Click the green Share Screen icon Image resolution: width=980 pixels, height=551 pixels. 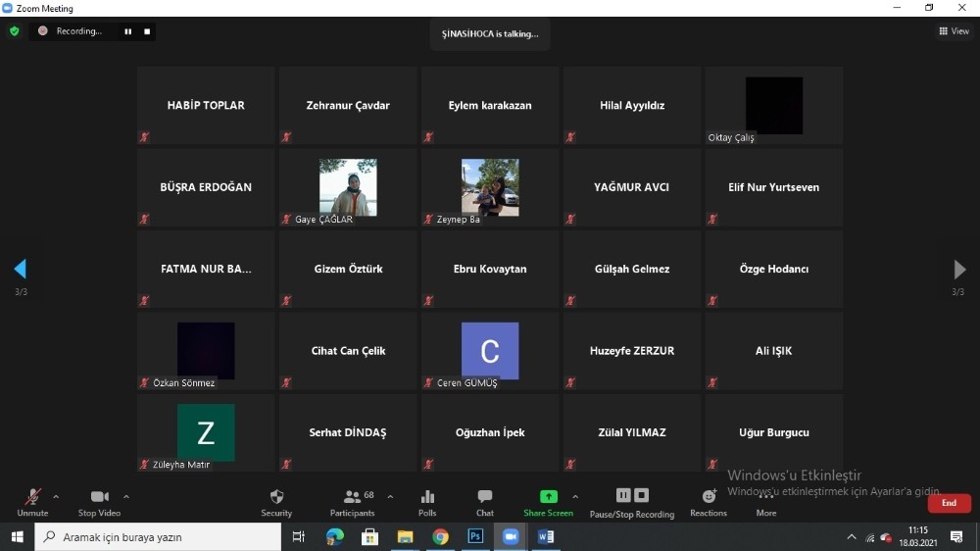(x=548, y=497)
